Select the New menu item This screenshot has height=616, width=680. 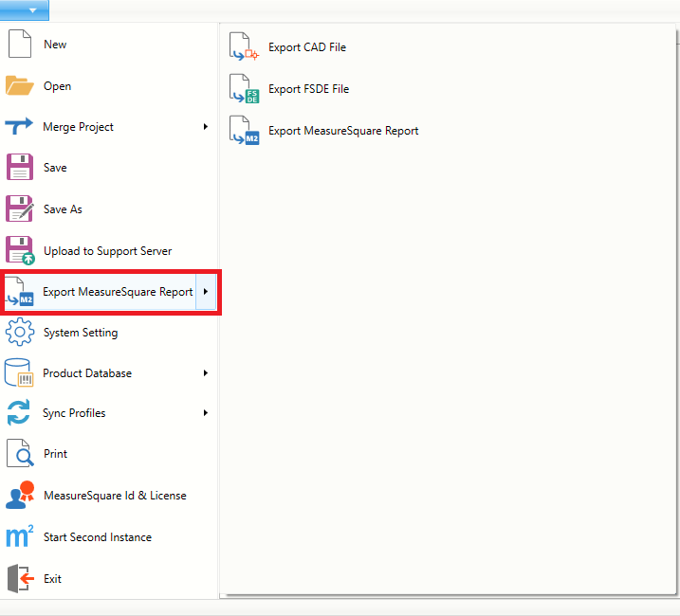point(55,45)
